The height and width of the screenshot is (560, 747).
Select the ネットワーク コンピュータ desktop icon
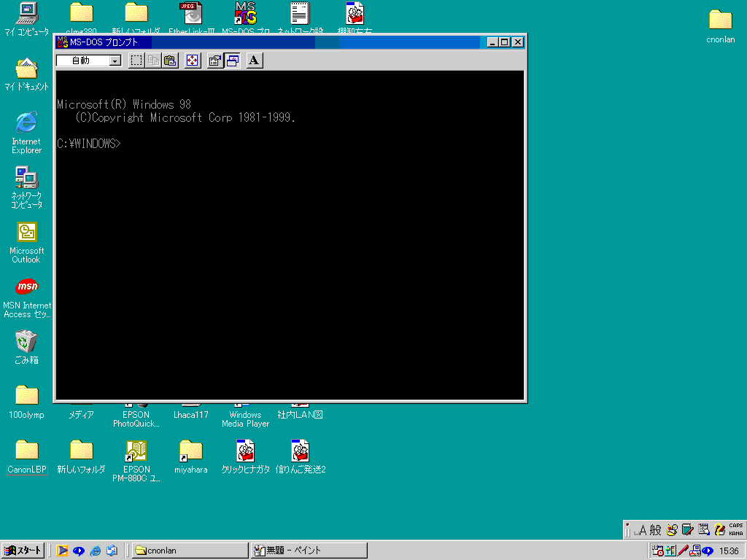pyautogui.click(x=27, y=187)
